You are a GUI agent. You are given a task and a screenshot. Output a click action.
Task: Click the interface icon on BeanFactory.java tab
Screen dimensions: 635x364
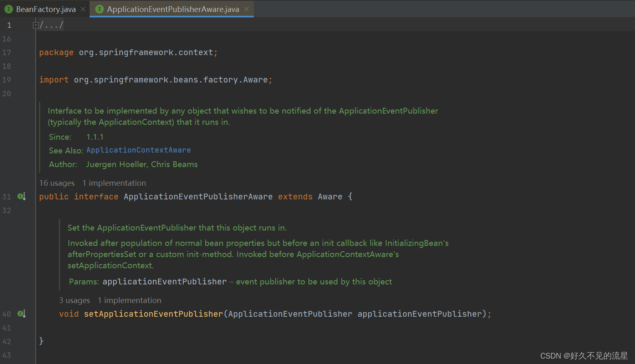pos(9,9)
